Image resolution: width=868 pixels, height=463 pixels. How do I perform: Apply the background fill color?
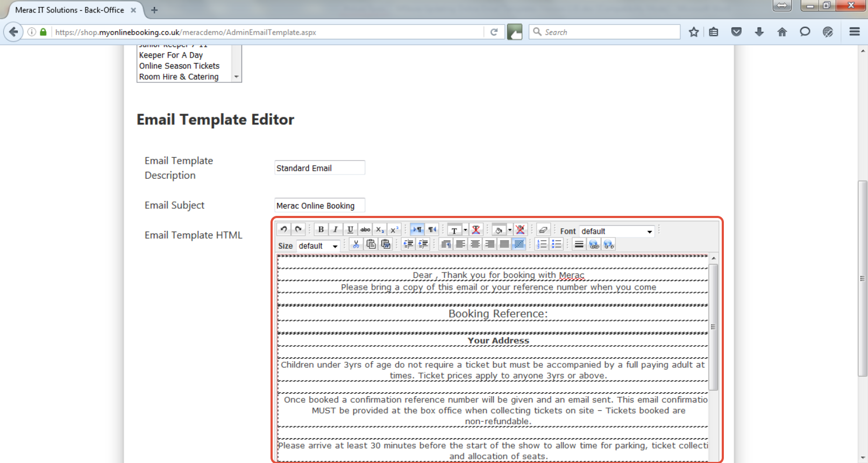499,230
